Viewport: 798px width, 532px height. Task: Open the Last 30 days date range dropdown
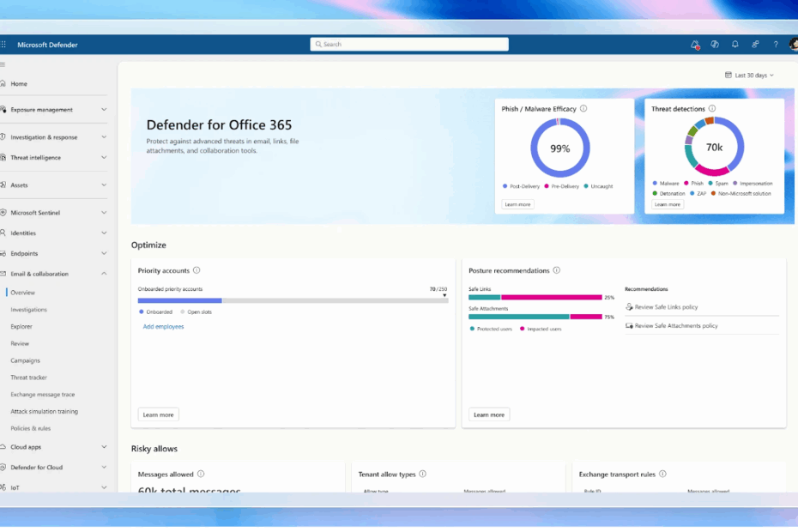[x=749, y=76]
